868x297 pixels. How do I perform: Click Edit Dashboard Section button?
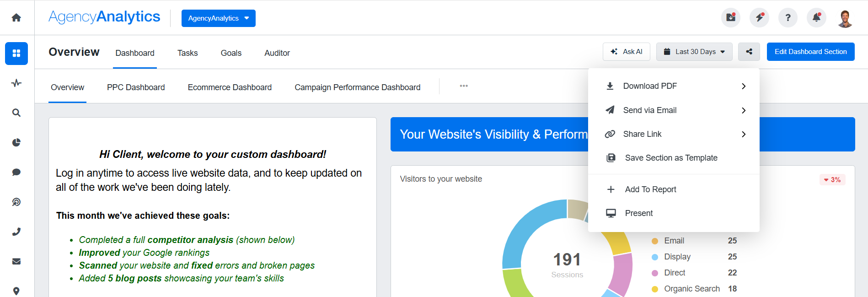pos(811,52)
